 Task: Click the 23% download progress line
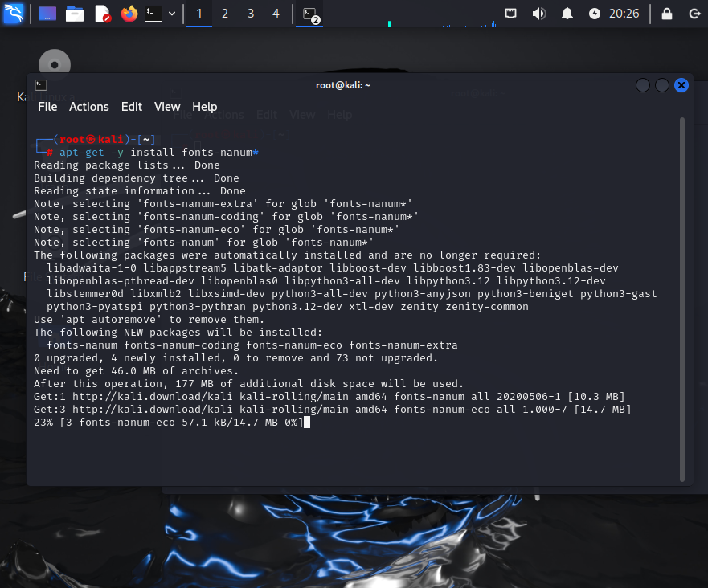click(x=168, y=423)
